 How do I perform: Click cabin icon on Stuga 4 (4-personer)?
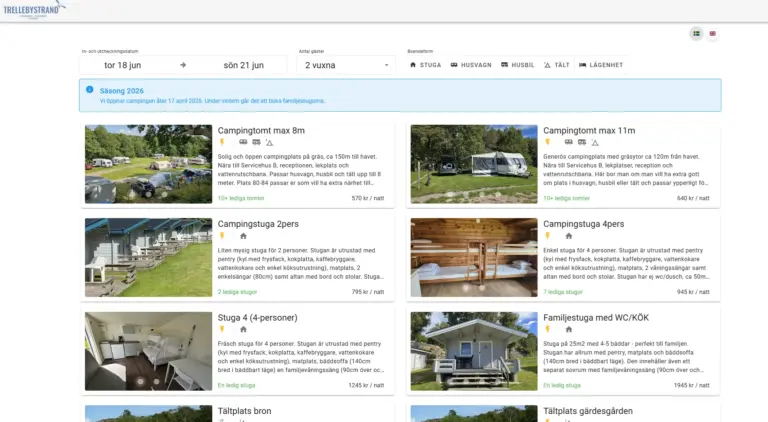pyautogui.click(x=243, y=329)
